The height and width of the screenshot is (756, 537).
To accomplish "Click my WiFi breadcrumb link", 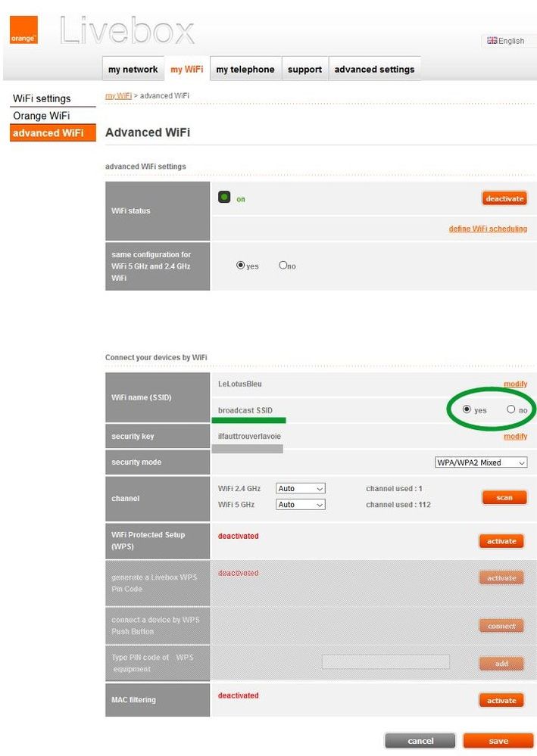I will tap(118, 95).
